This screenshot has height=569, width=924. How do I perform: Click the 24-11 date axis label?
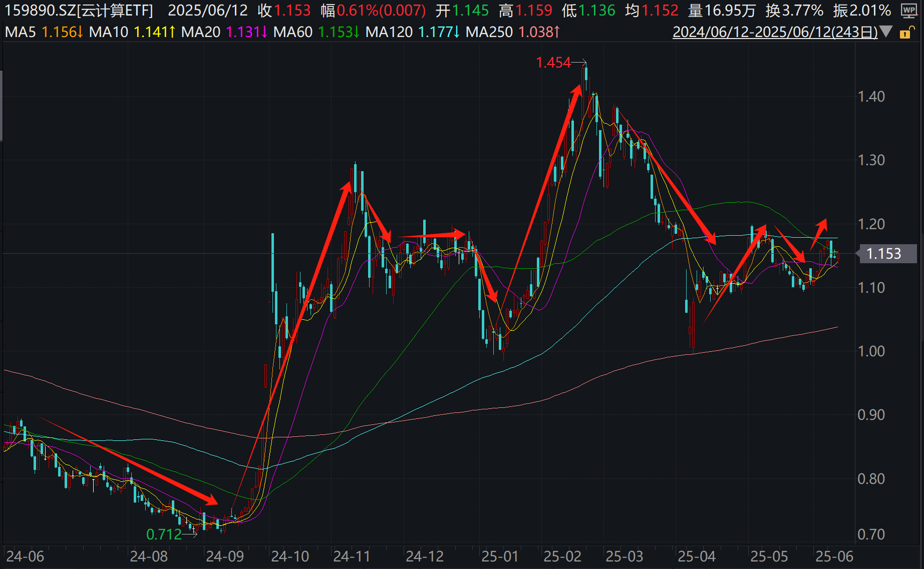click(352, 556)
